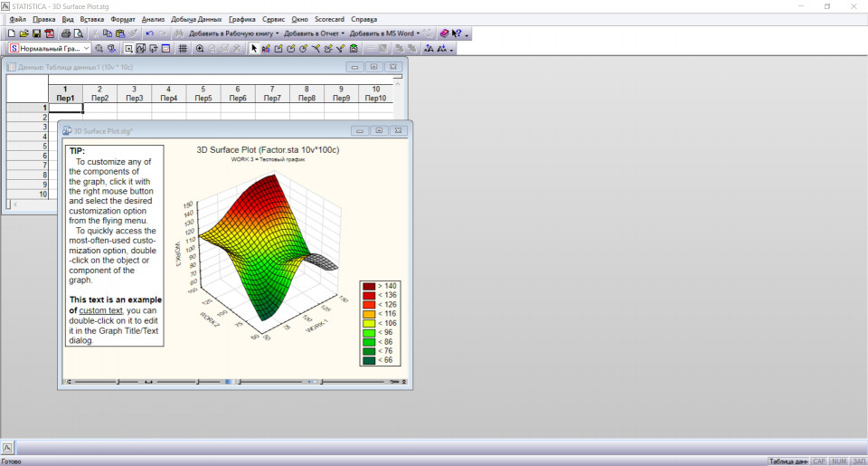The height and width of the screenshot is (466, 868).
Task: Open file with the folder icon
Action: 24,33
